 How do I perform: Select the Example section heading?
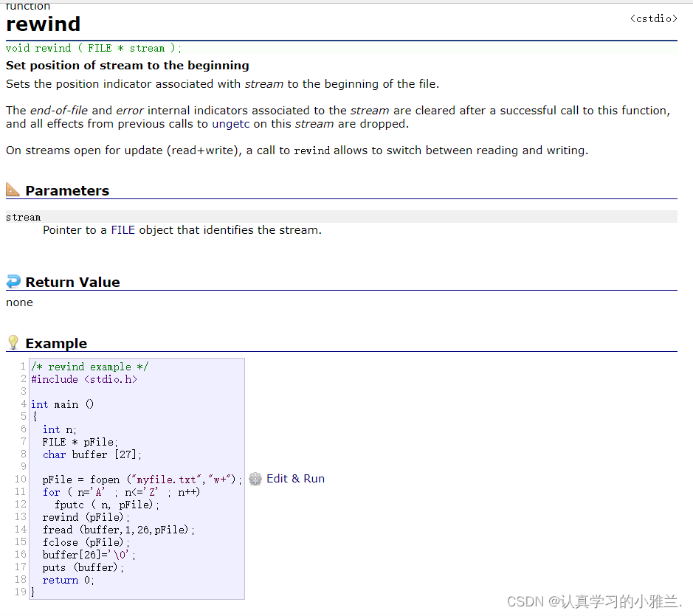tap(56, 344)
